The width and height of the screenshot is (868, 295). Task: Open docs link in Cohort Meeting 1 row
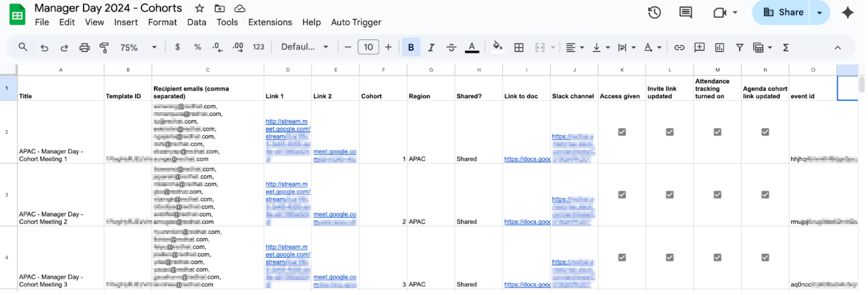pyautogui.click(x=527, y=159)
